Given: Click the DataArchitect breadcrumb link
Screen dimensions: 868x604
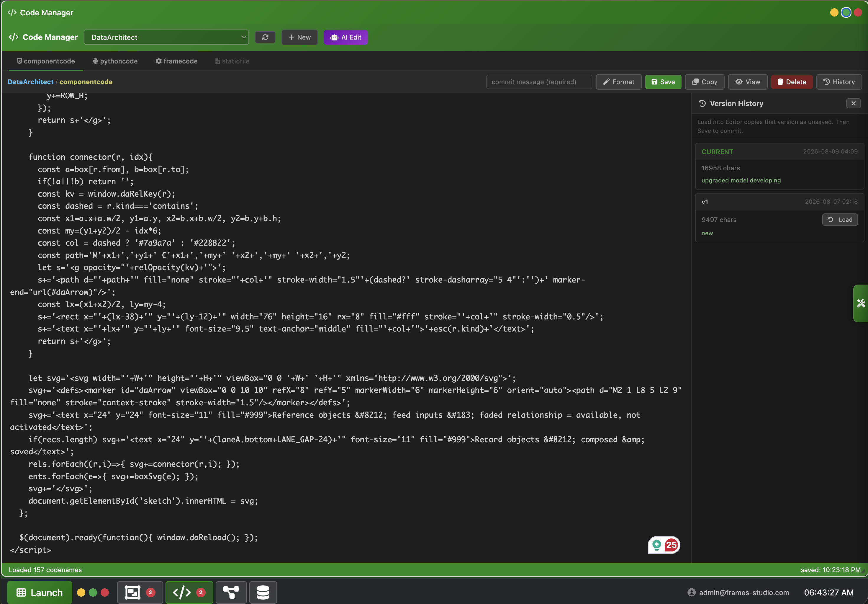Looking at the screenshot, I should coord(31,82).
